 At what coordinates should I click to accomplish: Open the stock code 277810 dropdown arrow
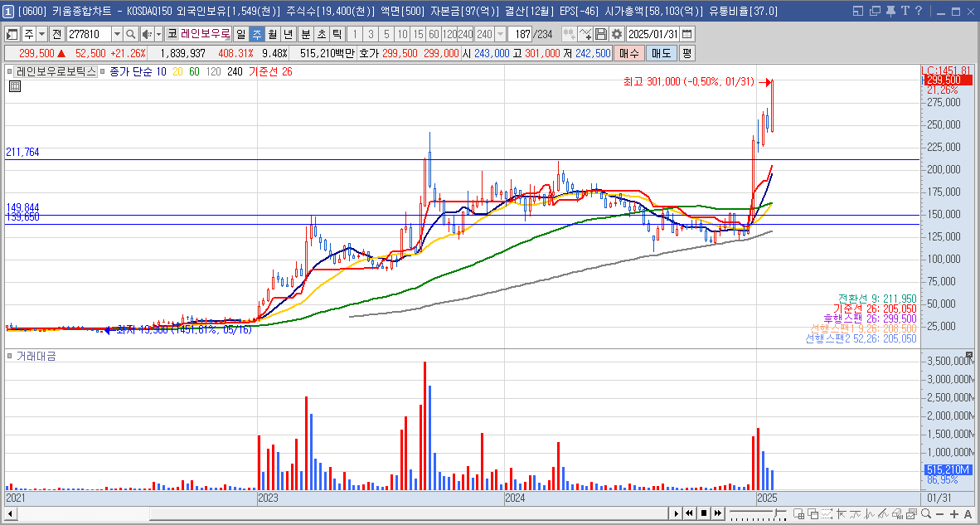pos(117,34)
